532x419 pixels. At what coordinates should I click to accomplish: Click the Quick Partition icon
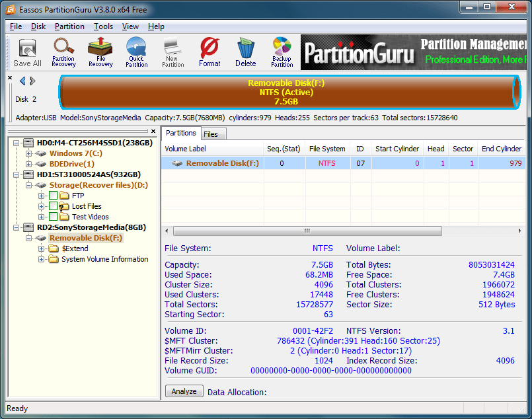click(x=136, y=52)
